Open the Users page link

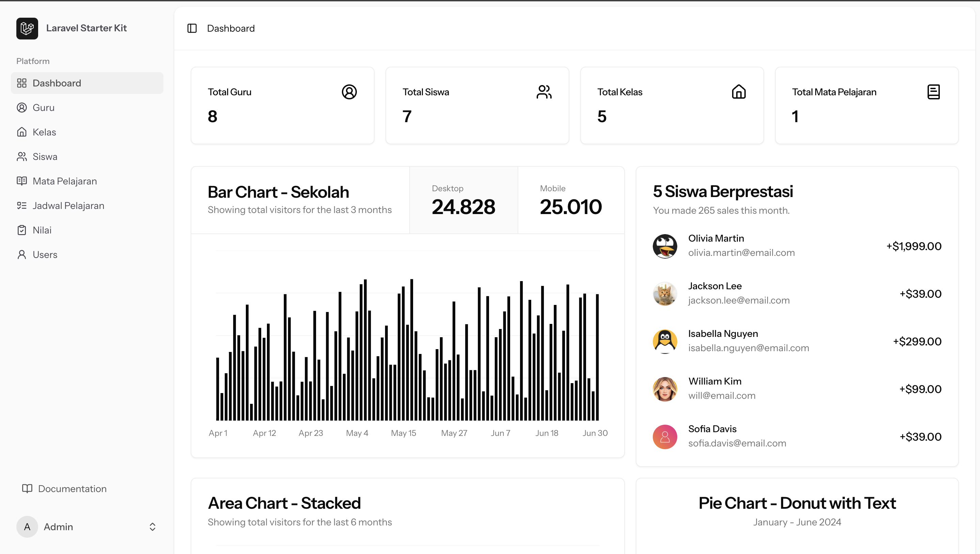point(45,255)
